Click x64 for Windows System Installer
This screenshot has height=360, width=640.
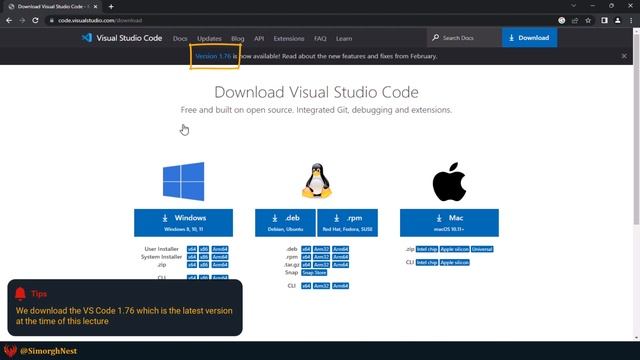click(x=191, y=257)
